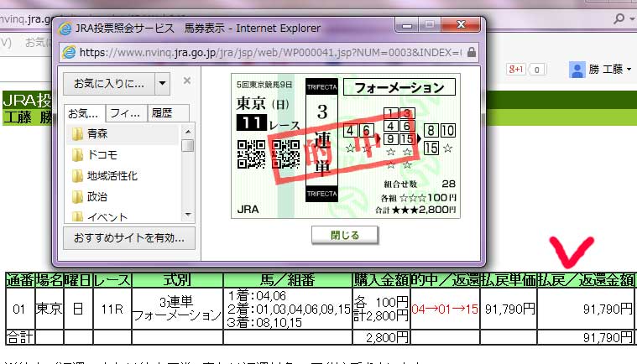The image size is (637, 364).
Task: Click the IE logo in popup title bar
Action: [x=65, y=29]
